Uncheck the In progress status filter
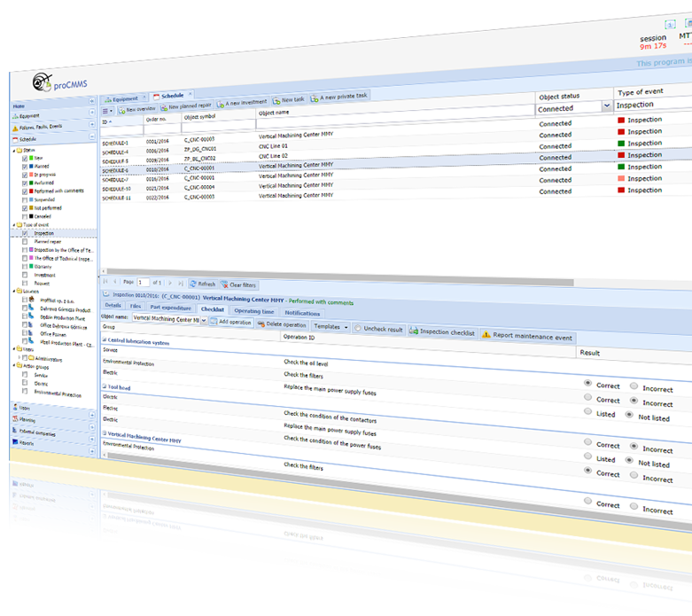Image resolution: width=692 pixels, height=616 pixels. click(25, 175)
